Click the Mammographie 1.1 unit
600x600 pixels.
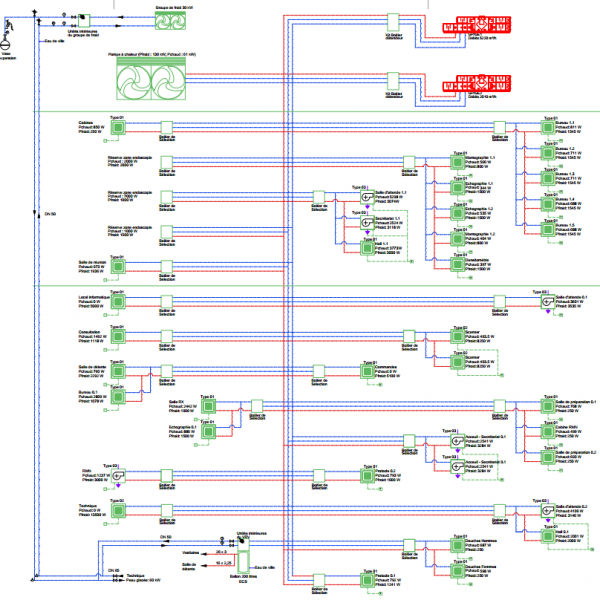tap(459, 162)
